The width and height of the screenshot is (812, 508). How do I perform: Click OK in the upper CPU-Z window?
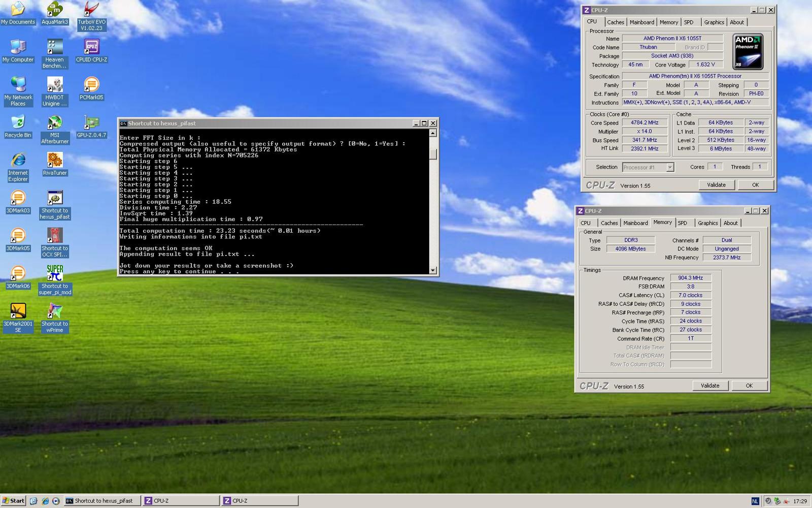(756, 185)
